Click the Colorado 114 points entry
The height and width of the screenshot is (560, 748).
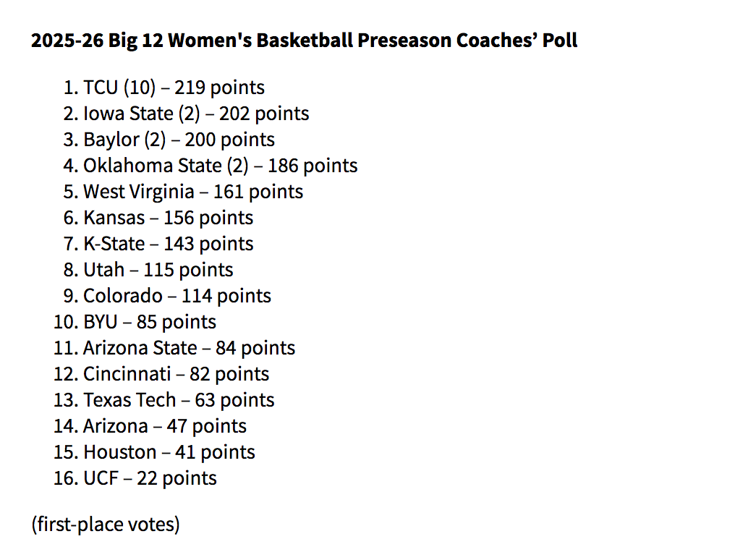point(177,296)
